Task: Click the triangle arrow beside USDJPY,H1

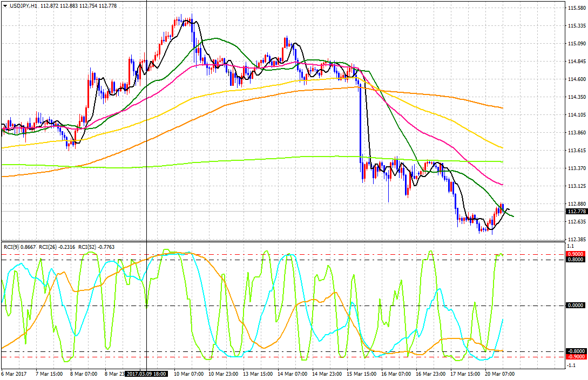Action: pyautogui.click(x=4, y=5)
